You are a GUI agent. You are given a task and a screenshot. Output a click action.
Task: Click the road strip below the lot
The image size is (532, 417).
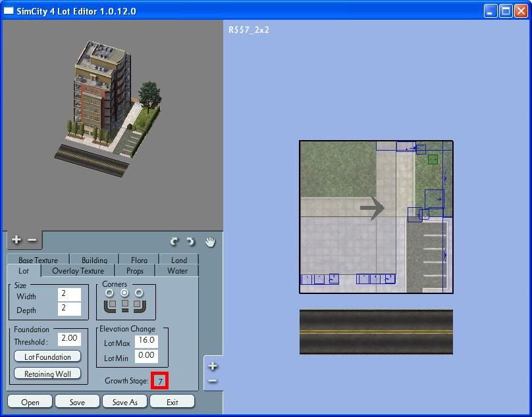(x=376, y=332)
